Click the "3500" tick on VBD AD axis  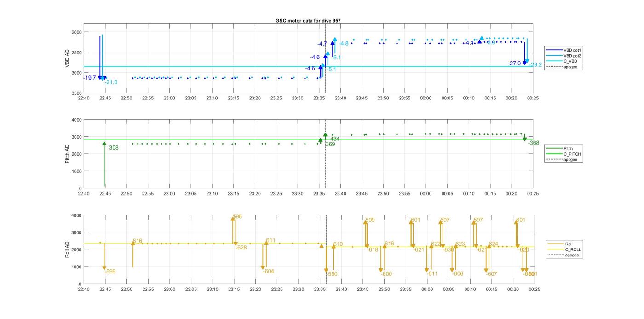[75, 93]
